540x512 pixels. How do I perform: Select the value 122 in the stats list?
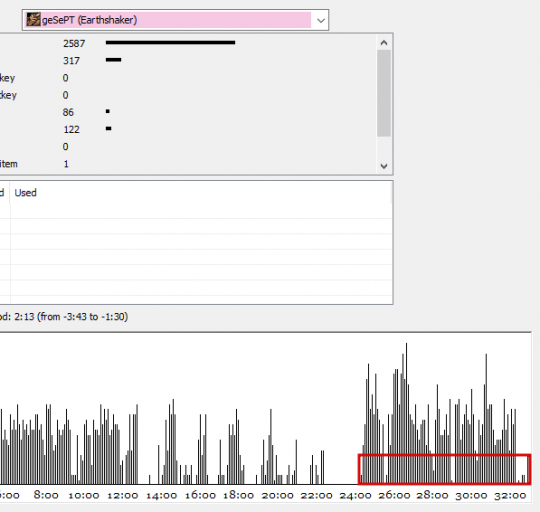[71, 129]
